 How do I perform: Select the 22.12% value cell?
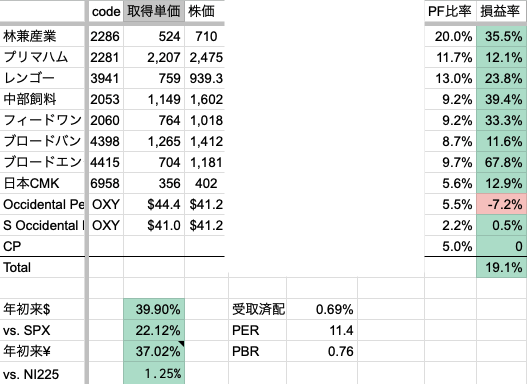coord(154,330)
